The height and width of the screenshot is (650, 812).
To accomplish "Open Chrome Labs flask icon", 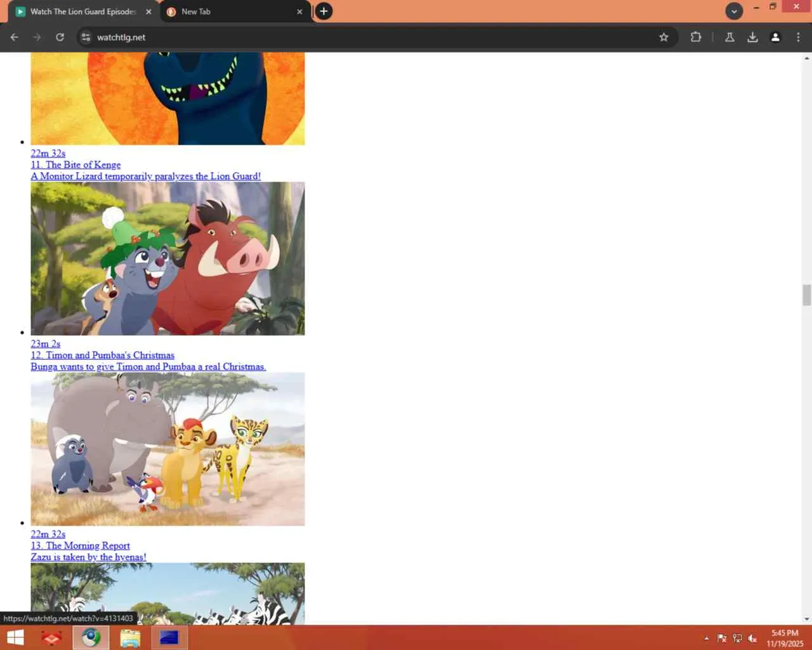I will pyautogui.click(x=730, y=37).
